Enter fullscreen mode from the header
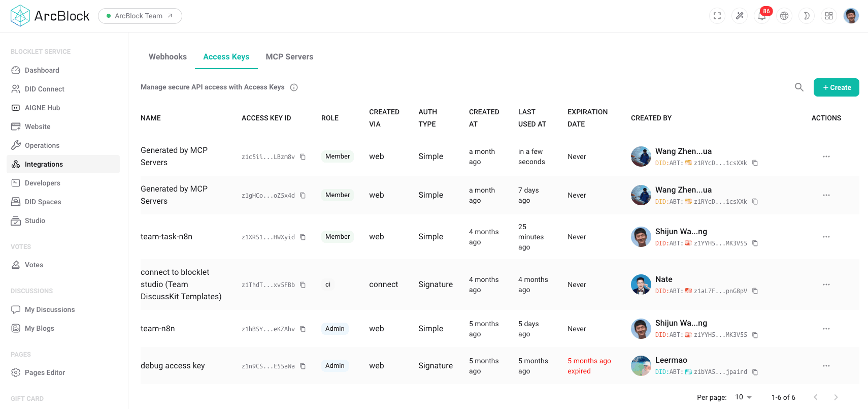Viewport: 868px width, 409px height. 717,16
